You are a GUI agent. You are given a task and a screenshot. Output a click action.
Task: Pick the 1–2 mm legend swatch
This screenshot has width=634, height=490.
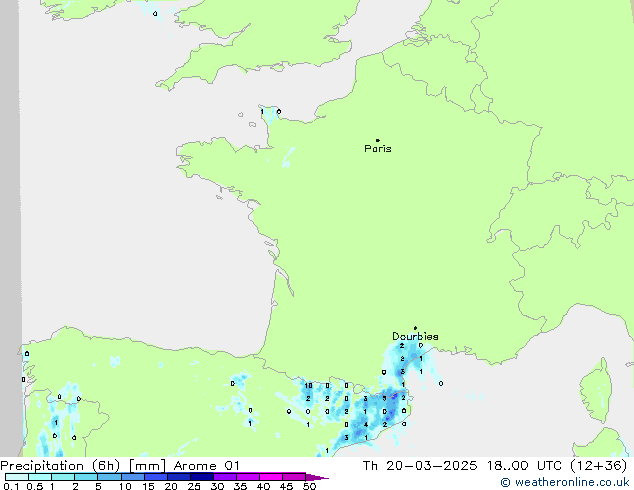click(63, 477)
